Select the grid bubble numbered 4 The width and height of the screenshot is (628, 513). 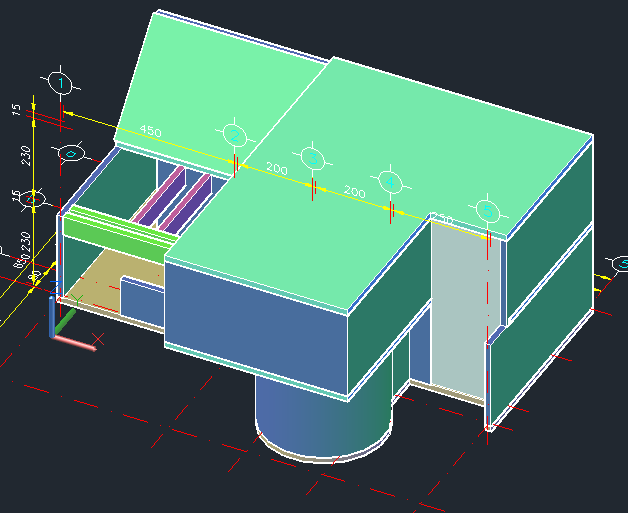389,181
